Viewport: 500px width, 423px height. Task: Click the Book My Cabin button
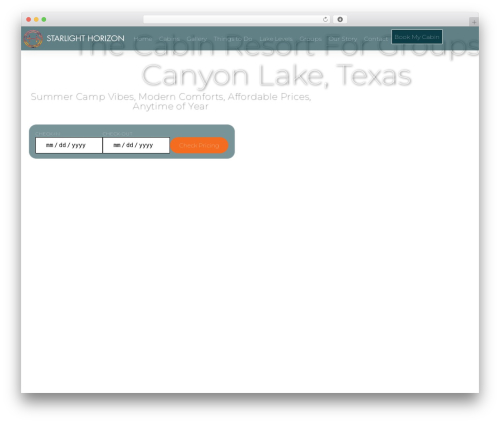tap(417, 37)
